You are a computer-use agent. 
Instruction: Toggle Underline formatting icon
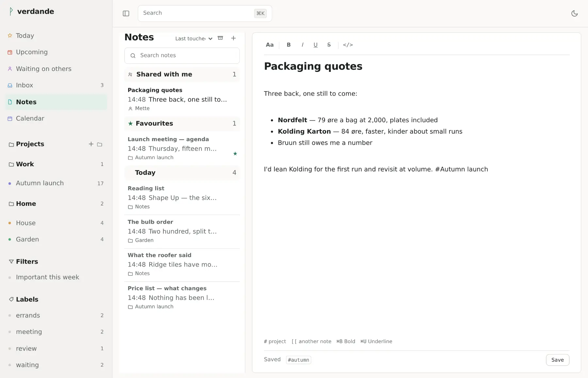click(316, 45)
